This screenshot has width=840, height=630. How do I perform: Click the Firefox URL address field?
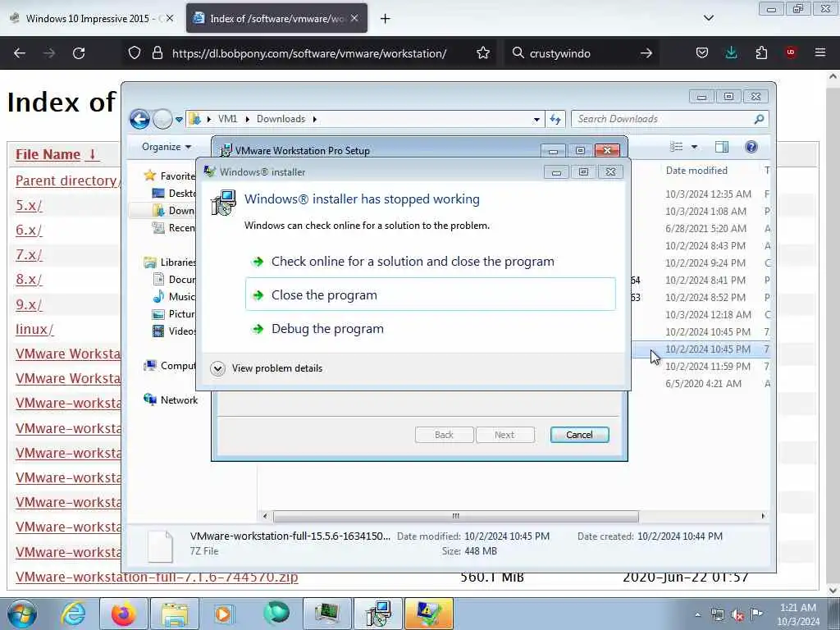click(x=309, y=53)
